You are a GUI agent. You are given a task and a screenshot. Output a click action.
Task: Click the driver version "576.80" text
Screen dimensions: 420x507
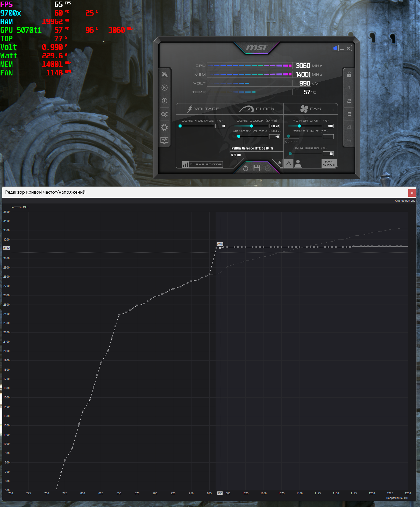pyautogui.click(x=236, y=155)
